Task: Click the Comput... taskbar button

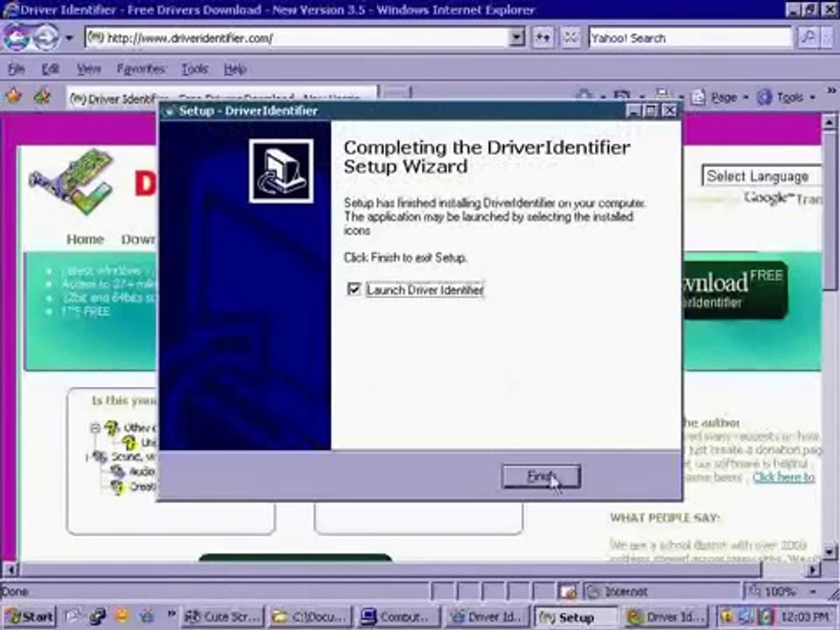Action: [x=397, y=617]
